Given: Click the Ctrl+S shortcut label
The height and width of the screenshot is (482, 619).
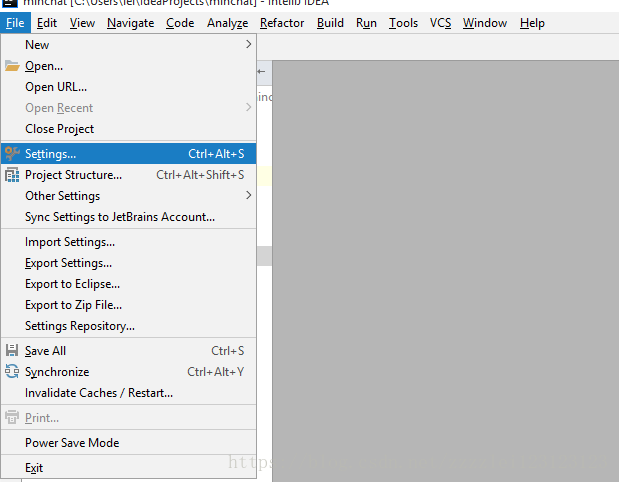Looking at the screenshot, I should click(x=228, y=351).
